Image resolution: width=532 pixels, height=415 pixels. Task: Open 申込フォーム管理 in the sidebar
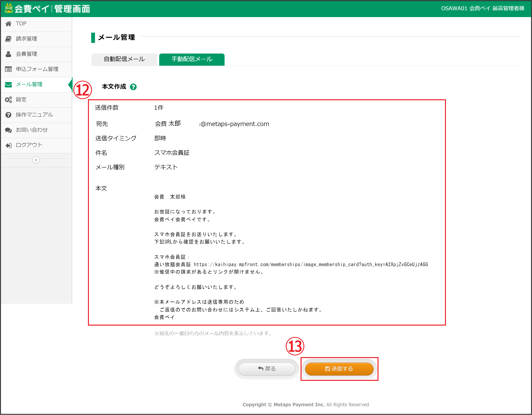click(37, 69)
